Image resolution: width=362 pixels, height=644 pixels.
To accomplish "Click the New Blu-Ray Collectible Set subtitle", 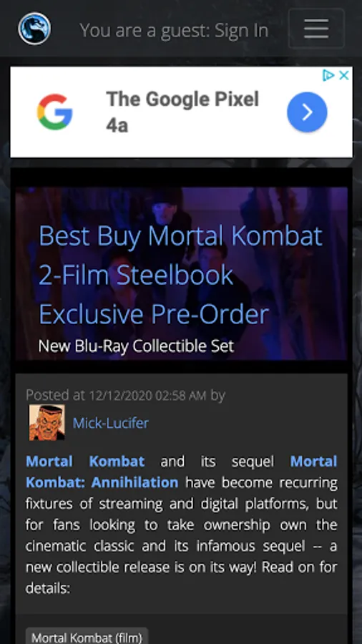I will 136,346.
